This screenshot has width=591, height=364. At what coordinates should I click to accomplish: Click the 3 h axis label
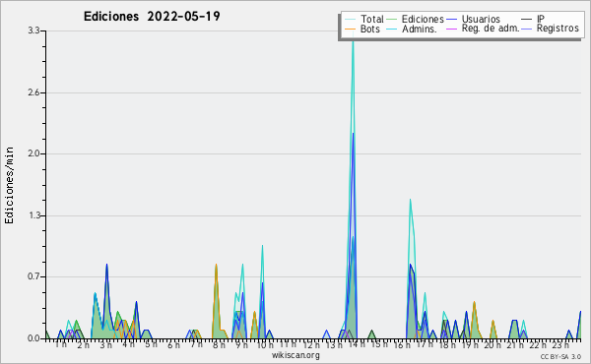click(106, 344)
